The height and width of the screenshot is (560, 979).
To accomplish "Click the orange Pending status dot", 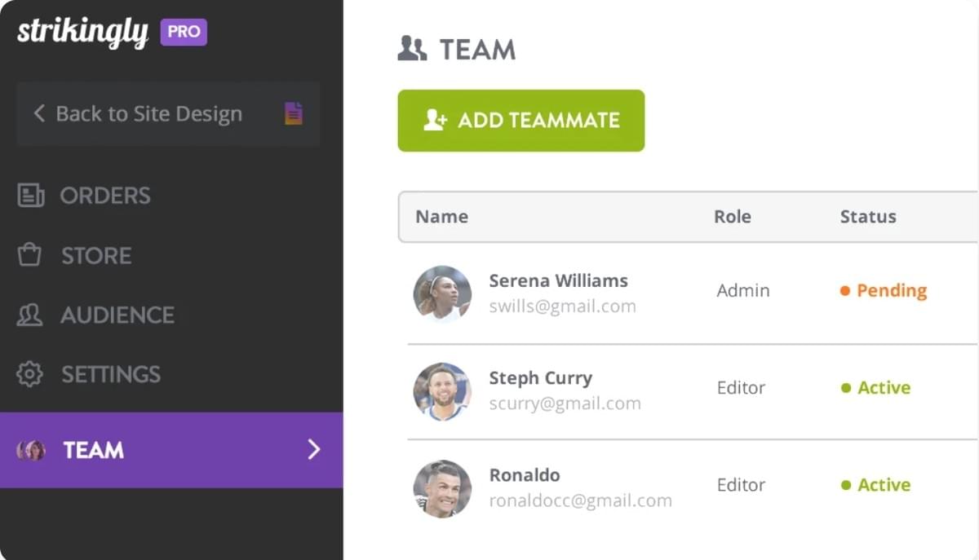I will 846,290.
